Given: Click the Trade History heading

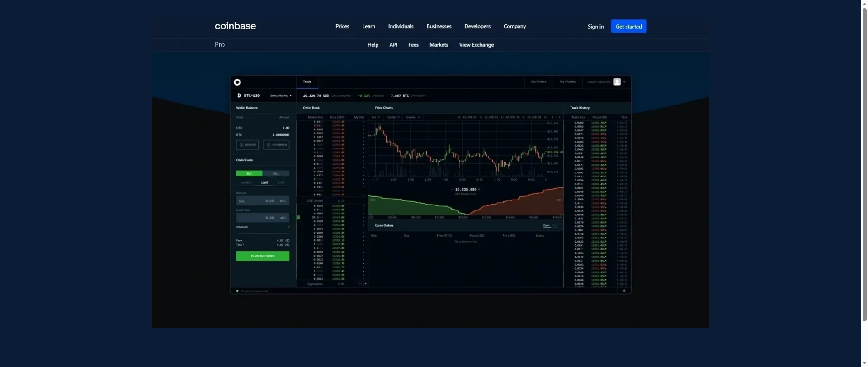Looking at the screenshot, I should 580,108.
